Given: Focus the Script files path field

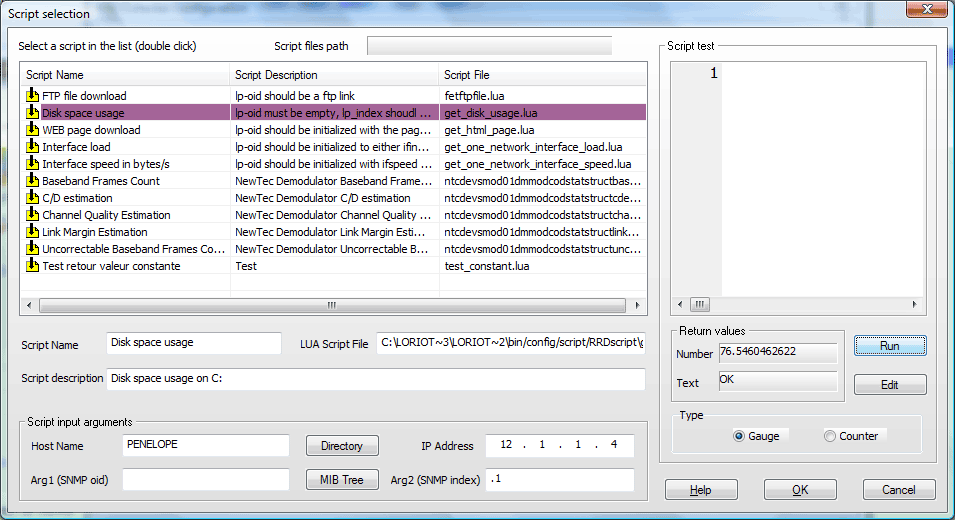Looking at the screenshot, I should pos(489,46).
